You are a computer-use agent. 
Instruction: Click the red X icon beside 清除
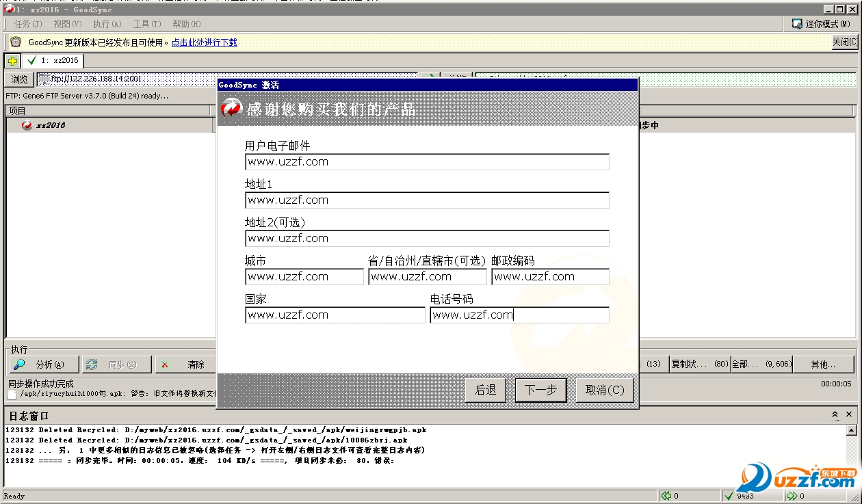165,364
